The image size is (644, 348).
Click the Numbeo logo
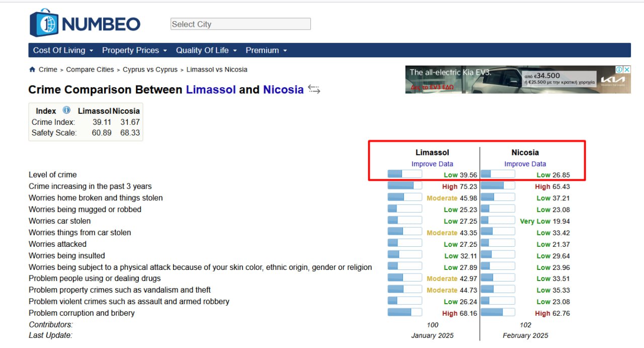coord(85,23)
